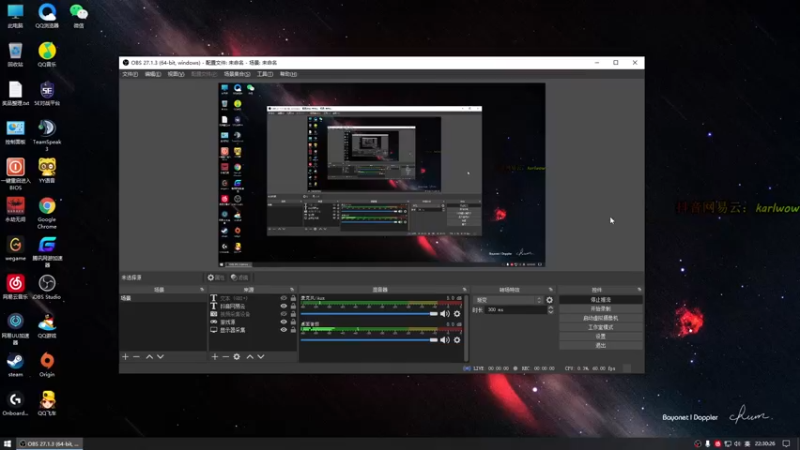The width and height of the screenshot is (800, 450).
Task: Open TeamSpeak 3 desktop icon
Action: (x=47, y=135)
